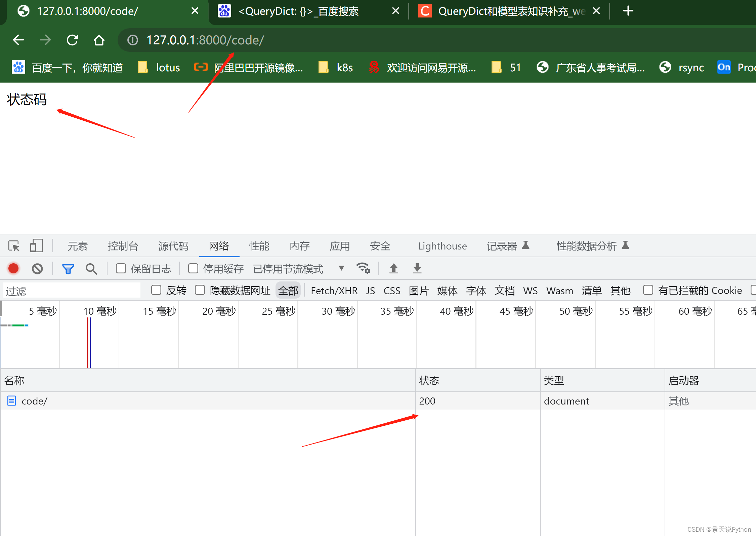Select the 网络 panel tab
The height and width of the screenshot is (536, 756).
tap(219, 246)
